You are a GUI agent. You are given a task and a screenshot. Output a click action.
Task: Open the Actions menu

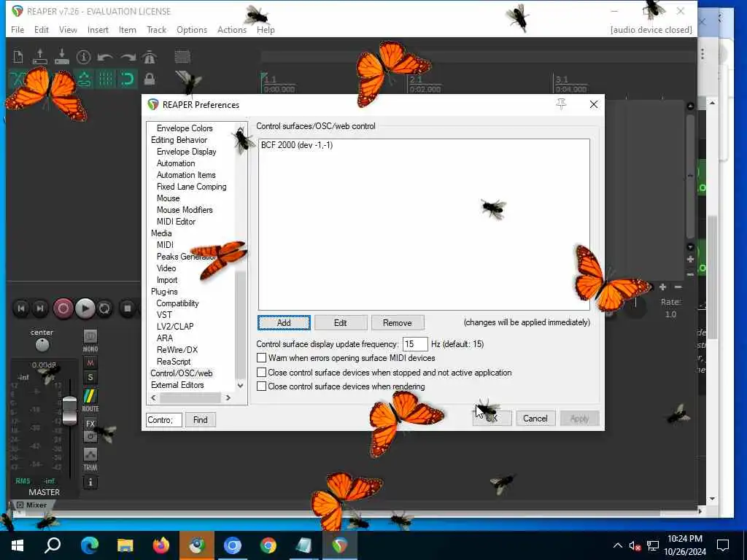pos(232,29)
